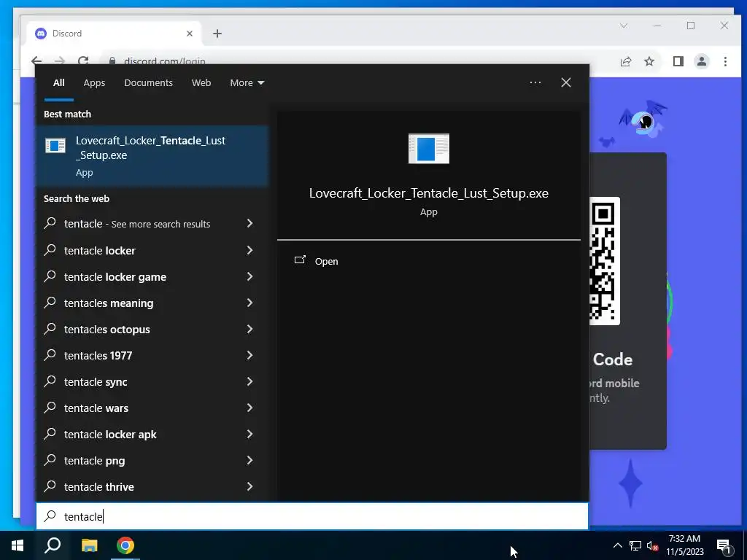Open the Windows Start menu
The width and height of the screenshot is (747, 560).
[18, 545]
